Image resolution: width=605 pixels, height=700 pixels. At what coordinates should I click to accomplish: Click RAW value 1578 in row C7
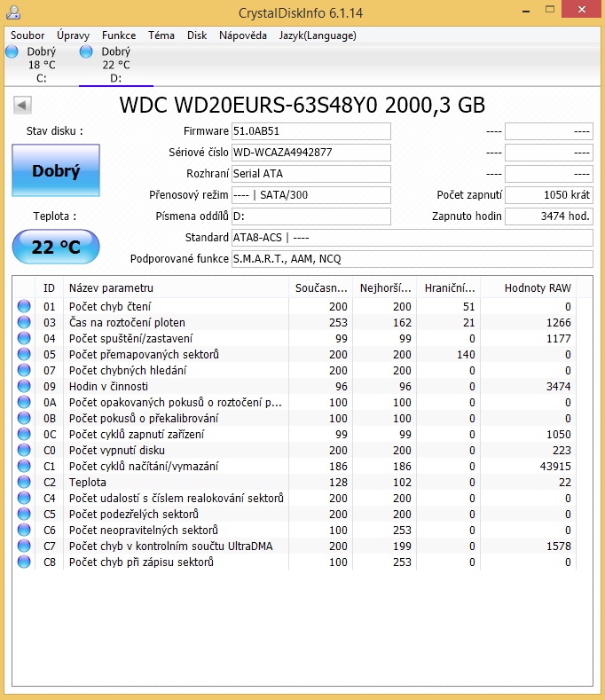559,546
